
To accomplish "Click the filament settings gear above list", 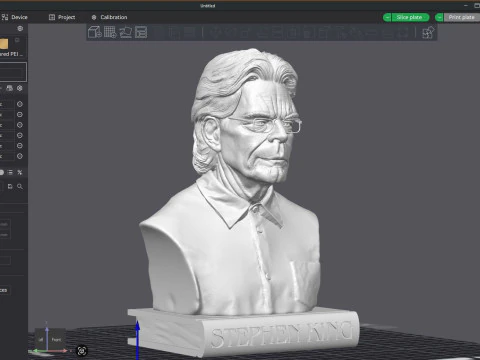I will [20, 88].
